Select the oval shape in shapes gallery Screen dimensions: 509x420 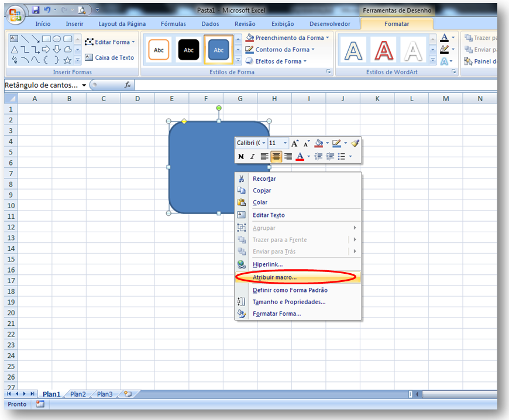(57, 39)
